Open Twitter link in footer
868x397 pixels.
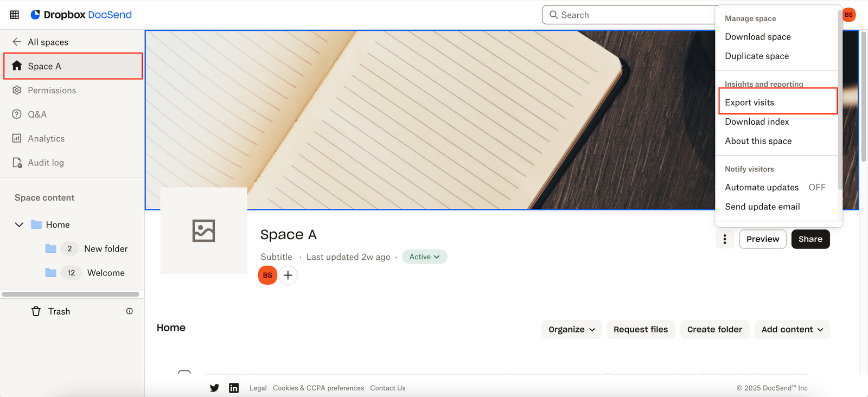tap(215, 388)
